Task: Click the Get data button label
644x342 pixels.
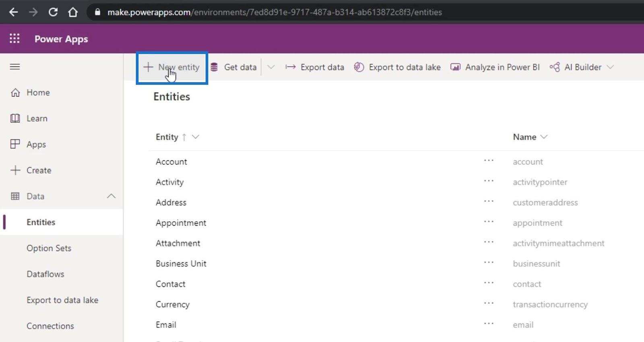Action: tap(240, 67)
